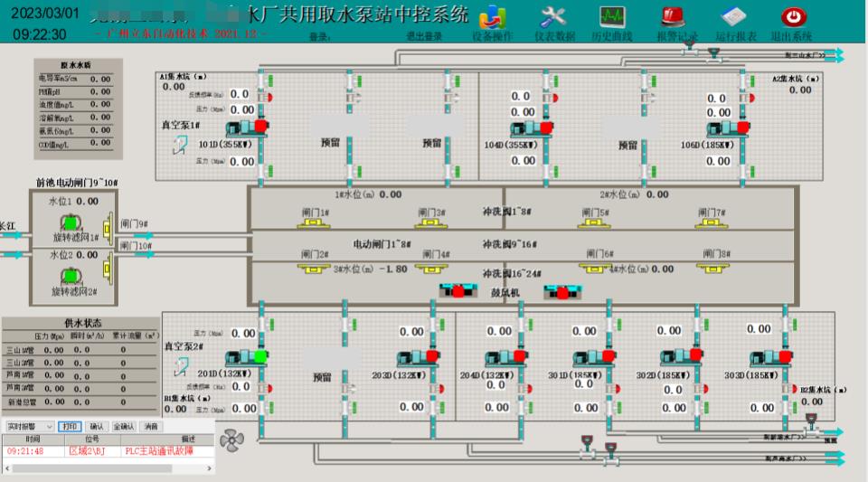Click gate 闸门1# yellow icon
Image resolution: width=868 pixels, height=482 pixels.
tap(314, 223)
